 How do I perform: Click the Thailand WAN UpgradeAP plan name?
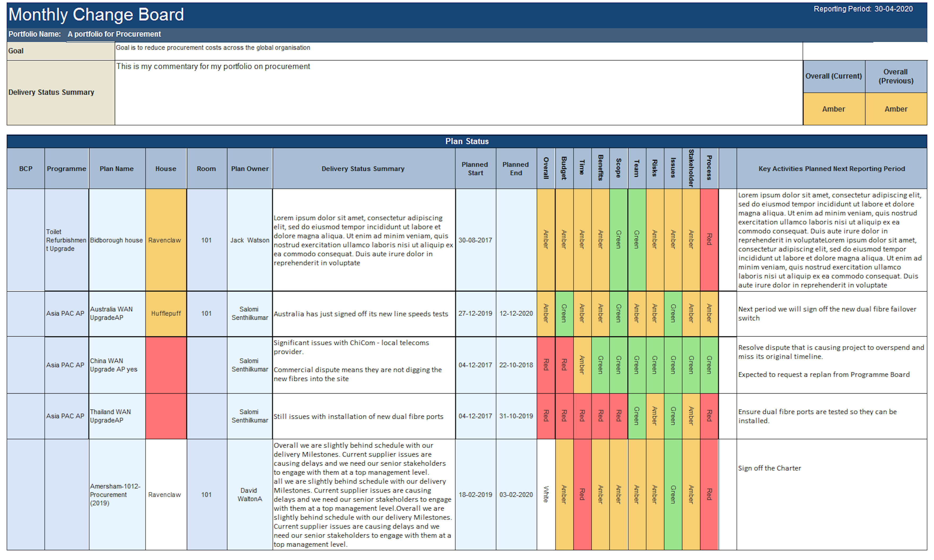pyautogui.click(x=110, y=416)
